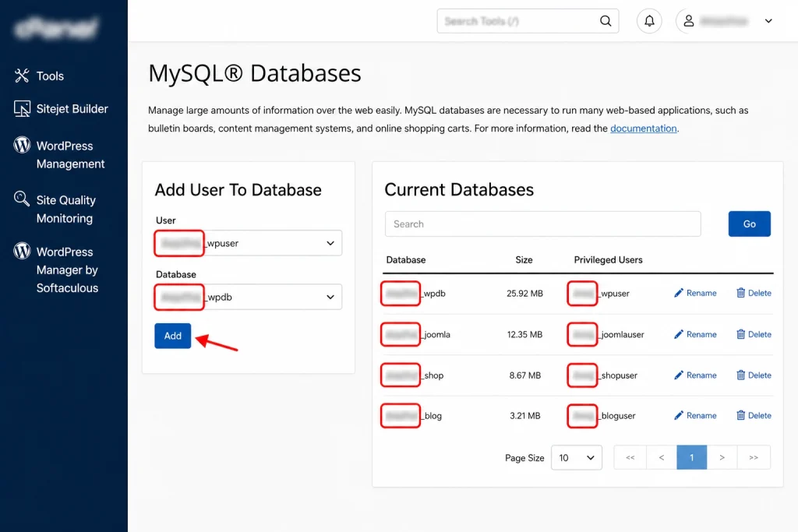
Task: Click the WordPress Management logo icon
Action: (22, 145)
